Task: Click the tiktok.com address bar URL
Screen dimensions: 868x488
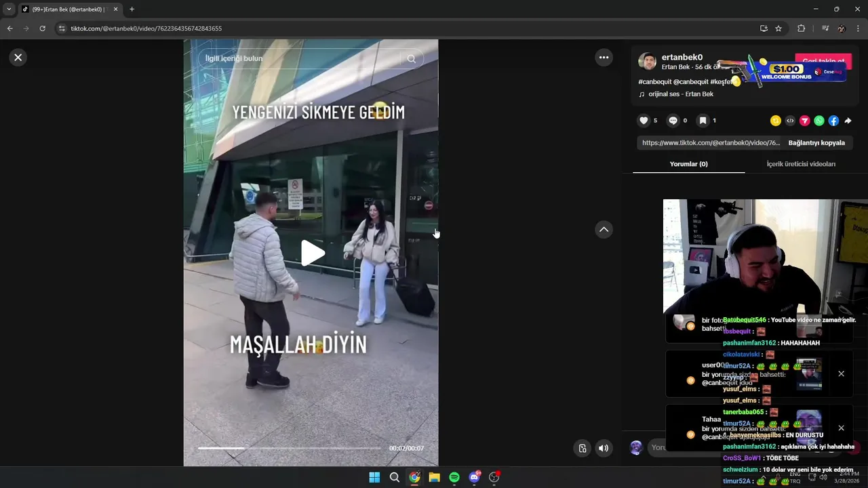Action: point(146,28)
